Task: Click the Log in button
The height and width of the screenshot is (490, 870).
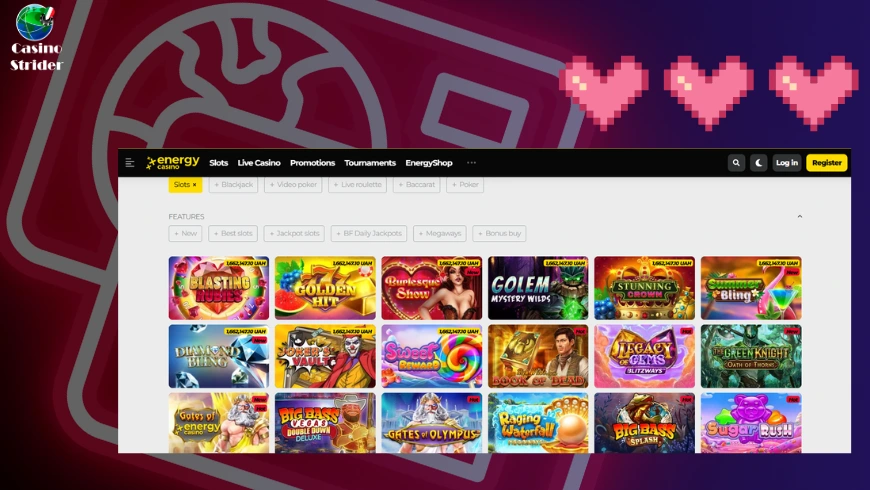Action: [787, 163]
